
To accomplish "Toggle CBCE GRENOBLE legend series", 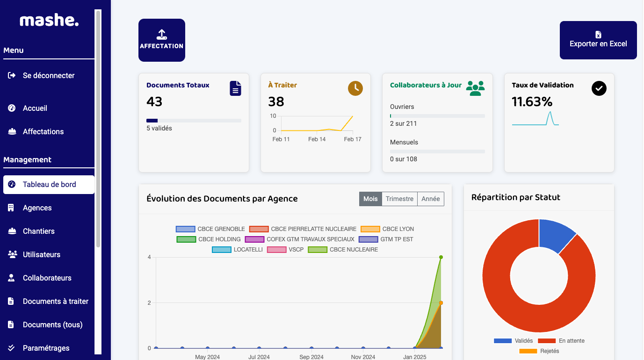I will click(210, 229).
